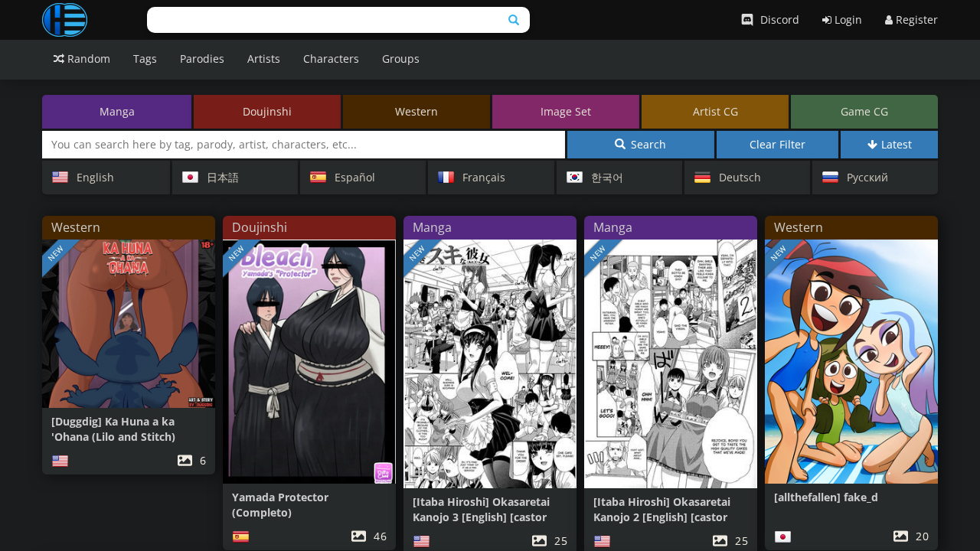Open the [allthefallen] fake_d title
The image size is (980, 551).
[825, 497]
